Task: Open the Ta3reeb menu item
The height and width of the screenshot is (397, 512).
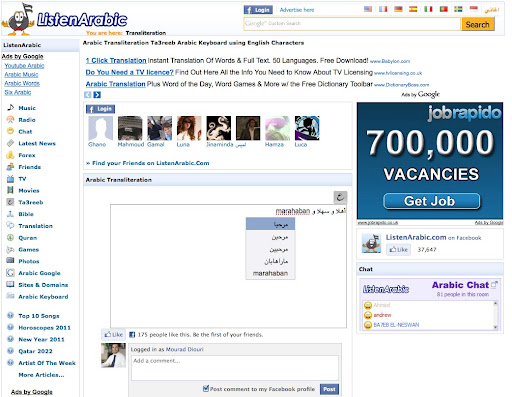Action: click(x=31, y=202)
